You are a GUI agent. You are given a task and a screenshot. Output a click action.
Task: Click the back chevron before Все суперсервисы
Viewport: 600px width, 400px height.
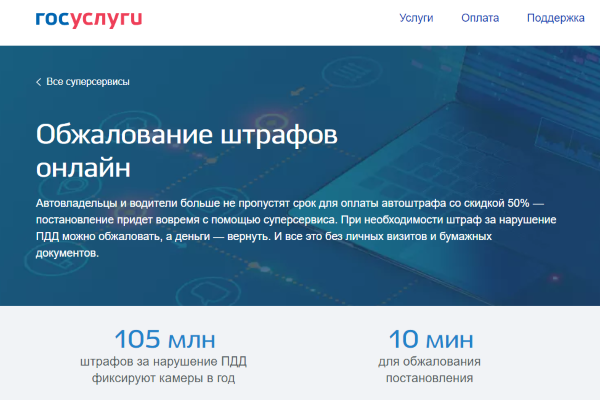pos(39,82)
